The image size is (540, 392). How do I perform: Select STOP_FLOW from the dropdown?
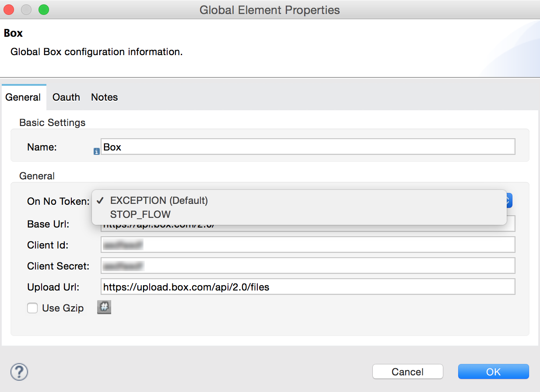(141, 214)
